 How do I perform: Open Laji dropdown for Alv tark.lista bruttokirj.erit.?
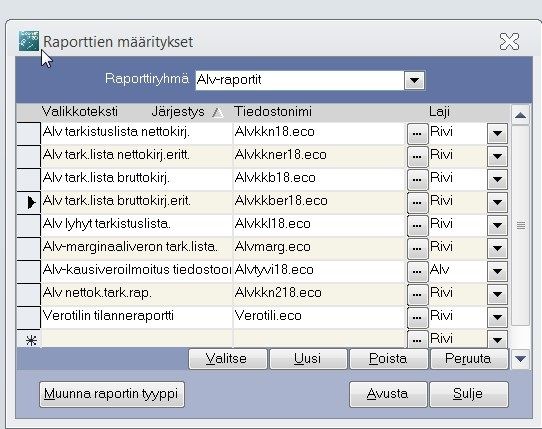[497, 202]
